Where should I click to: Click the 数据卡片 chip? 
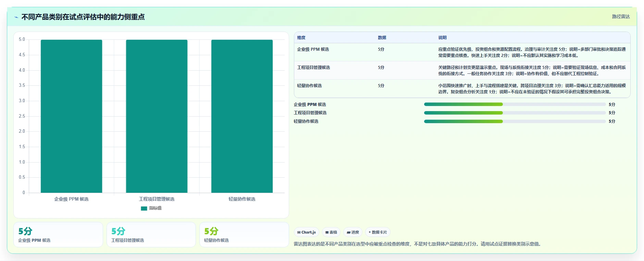click(x=377, y=232)
